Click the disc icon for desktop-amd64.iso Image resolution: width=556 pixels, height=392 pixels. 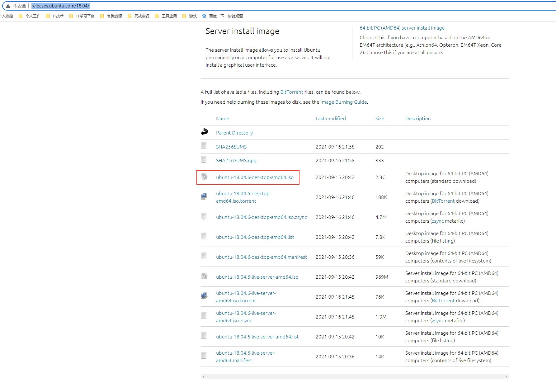pos(204,177)
